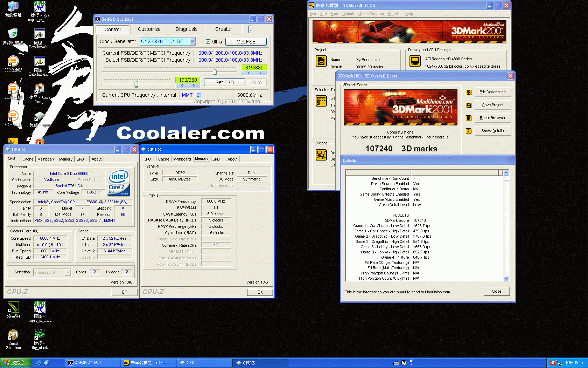Open the Help menu in 3DMark2001 SE
The width and height of the screenshot is (588, 368).
point(409,14)
